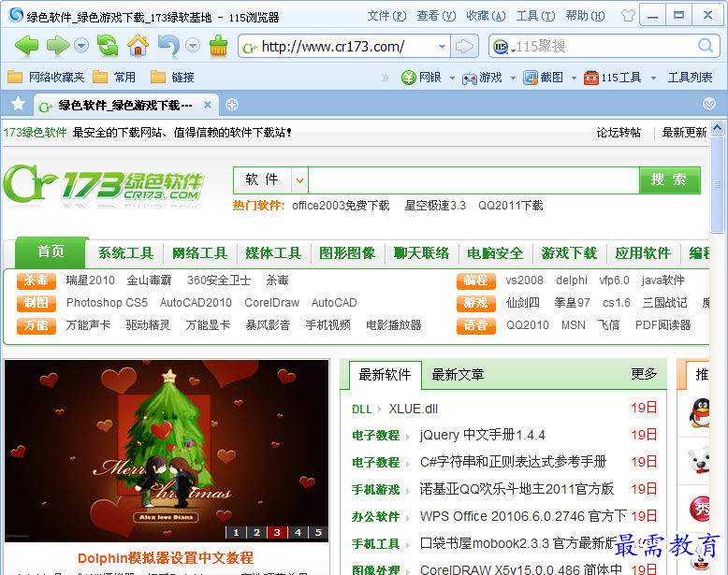Open the 网络收藏夹 bookmarks folder

click(x=46, y=77)
